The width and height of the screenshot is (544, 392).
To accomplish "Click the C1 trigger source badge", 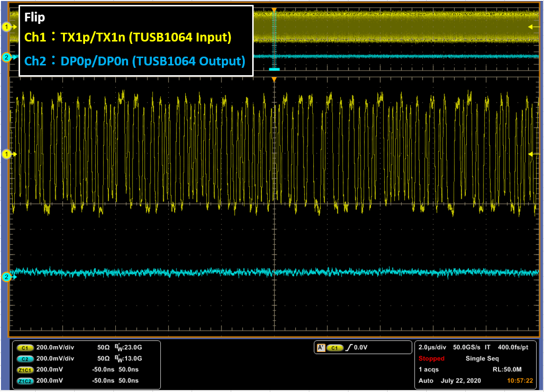I will click(x=334, y=348).
